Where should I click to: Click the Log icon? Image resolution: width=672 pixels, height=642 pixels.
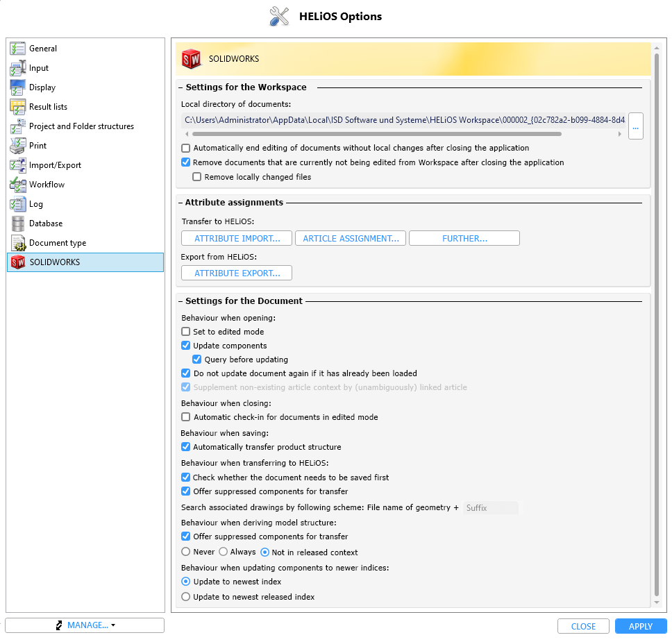17,204
